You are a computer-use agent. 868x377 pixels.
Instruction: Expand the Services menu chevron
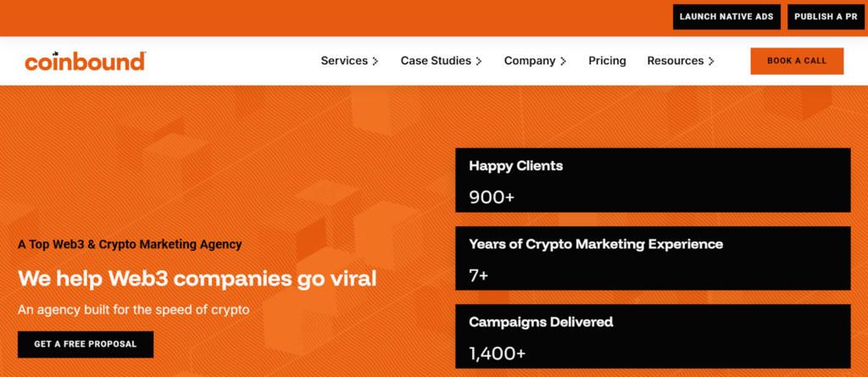click(376, 61)
